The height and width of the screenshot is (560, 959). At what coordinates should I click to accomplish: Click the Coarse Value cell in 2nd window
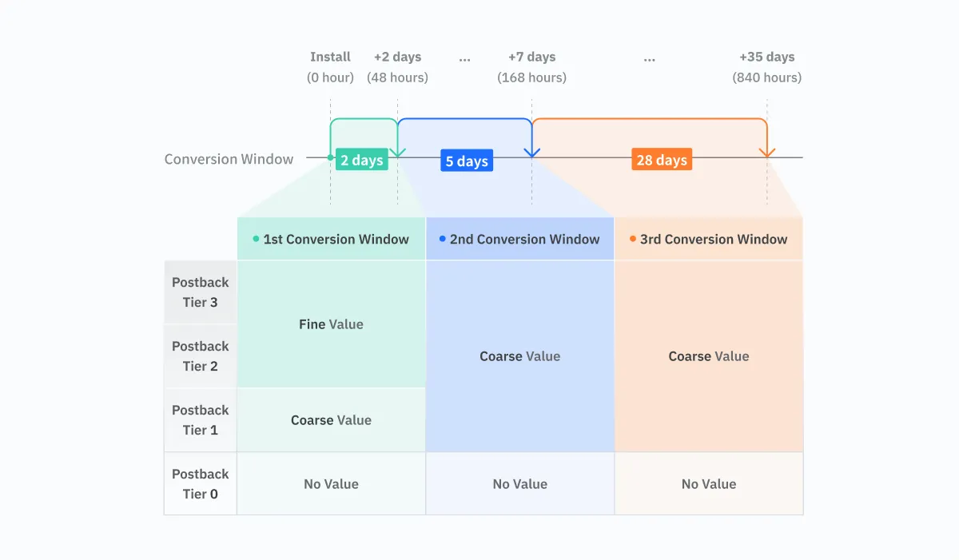519,356
